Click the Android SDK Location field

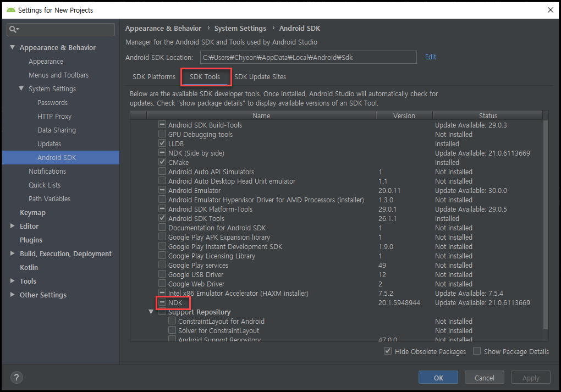(x=309, y=57)
